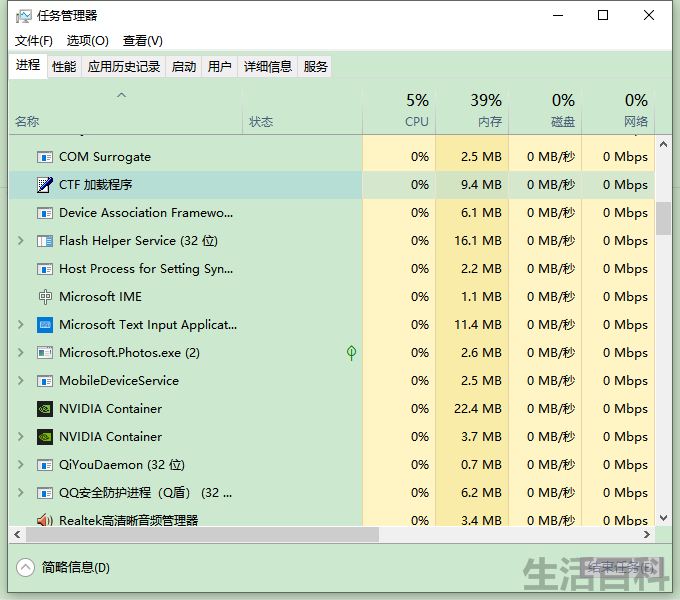
Task: Click the vertical scrollbar up arrow
Action: (663, 144)
